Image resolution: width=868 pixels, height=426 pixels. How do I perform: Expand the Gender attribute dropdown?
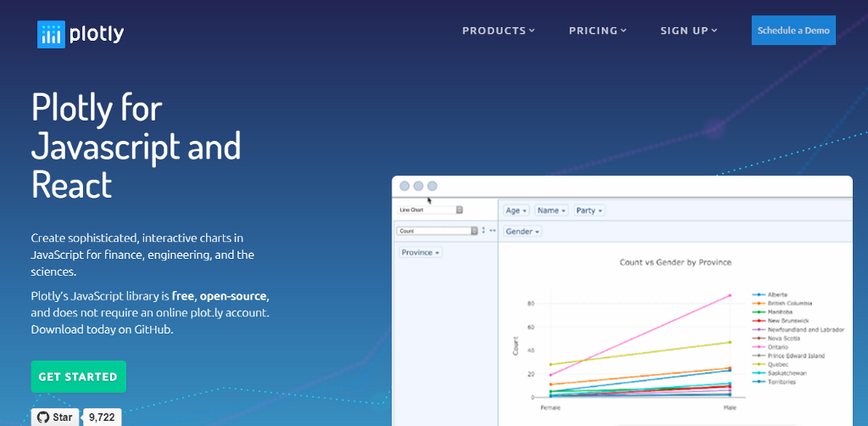click(x=523, y=231)
